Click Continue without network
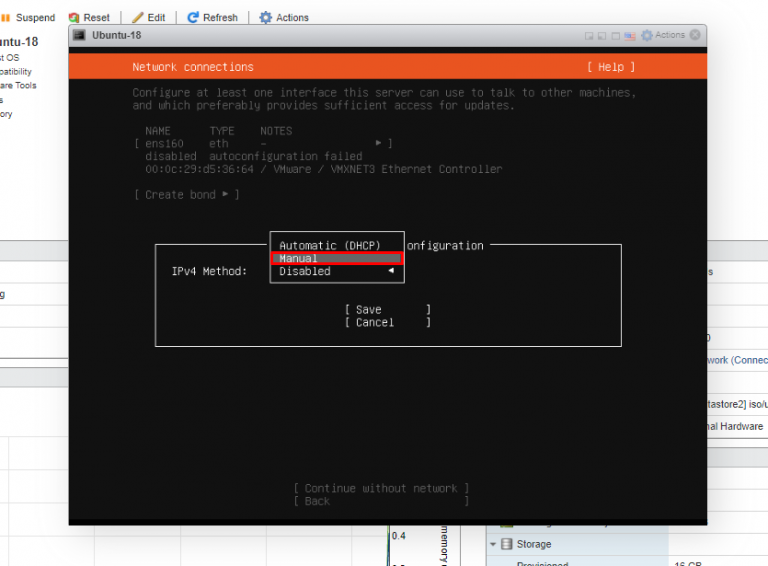This screenshot has height=566, width=768. click(x=381, y=488)
